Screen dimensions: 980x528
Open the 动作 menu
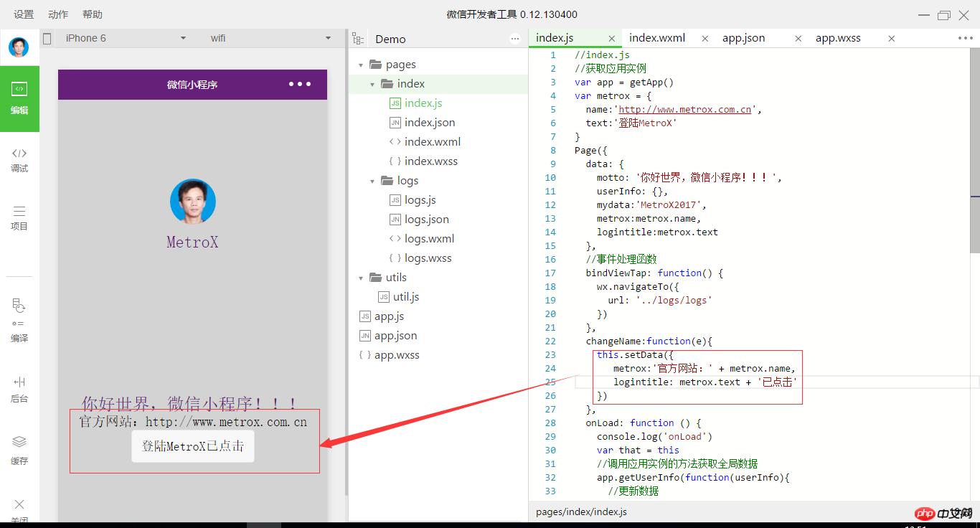58,14
